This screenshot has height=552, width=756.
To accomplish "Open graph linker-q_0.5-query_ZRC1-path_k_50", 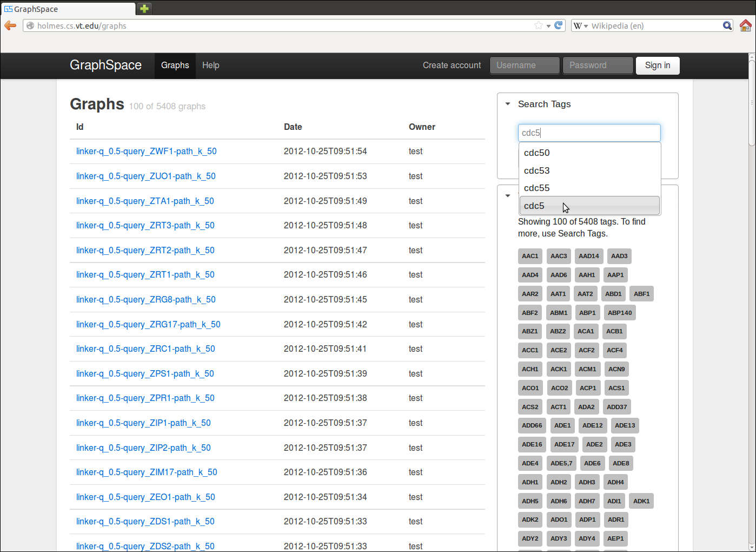I will point(145,349).
